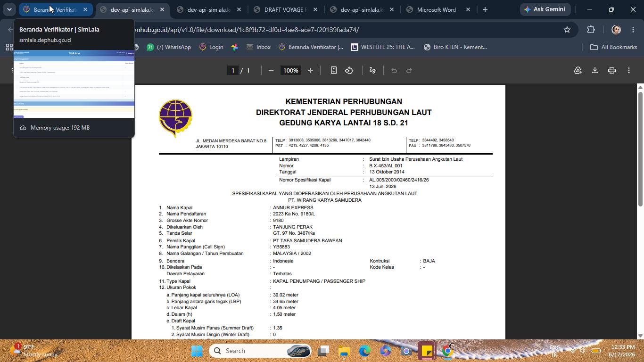
Task: Click the call sign value YB5883
Action: [x=281, y=247]
